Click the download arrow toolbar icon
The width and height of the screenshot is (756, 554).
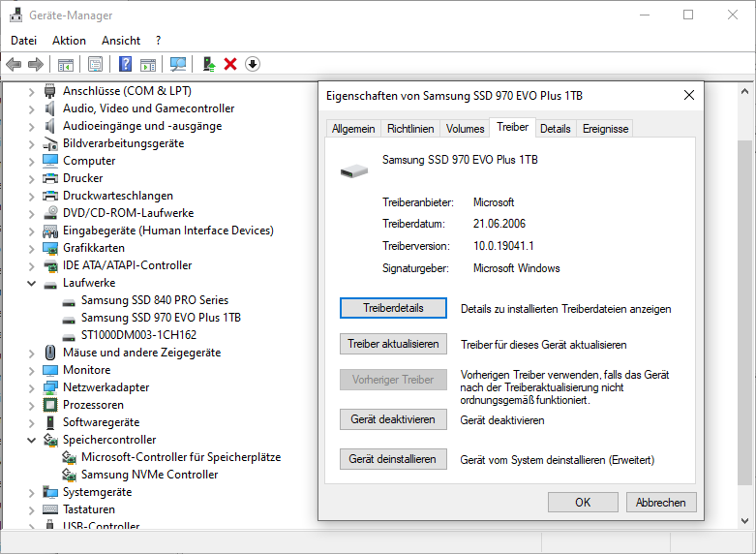pos(253,64)
